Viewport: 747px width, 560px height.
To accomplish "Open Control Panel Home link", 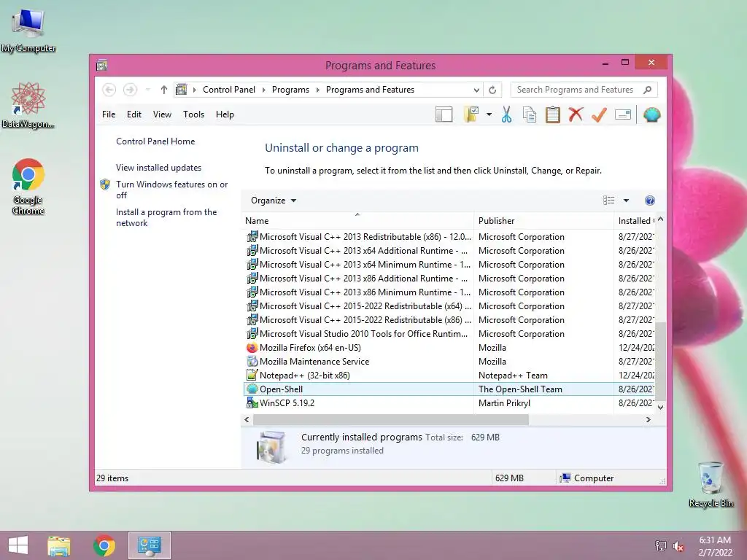I will 155,141.
